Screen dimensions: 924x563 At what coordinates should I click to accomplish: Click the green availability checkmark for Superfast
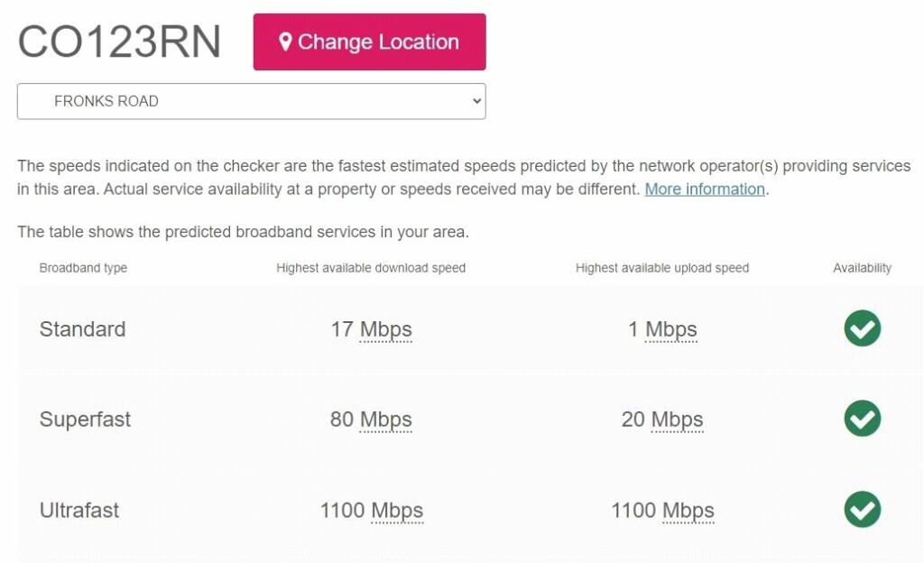point(862,419)
